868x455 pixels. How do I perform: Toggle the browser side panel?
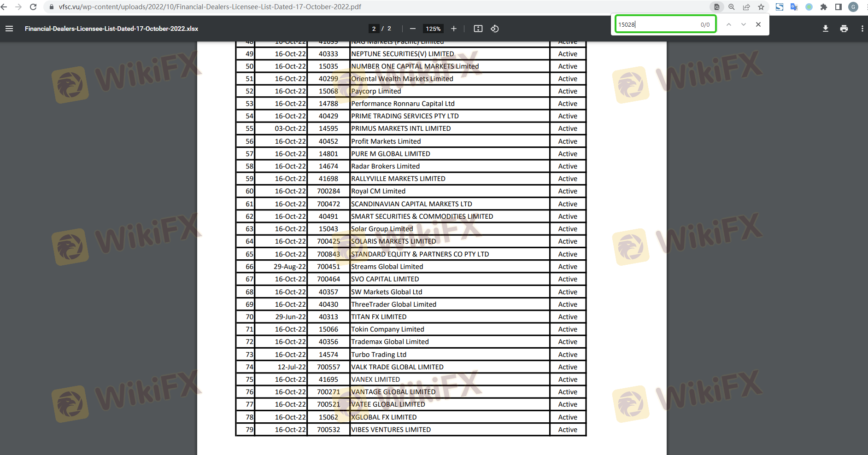click(x=839, y=7)
